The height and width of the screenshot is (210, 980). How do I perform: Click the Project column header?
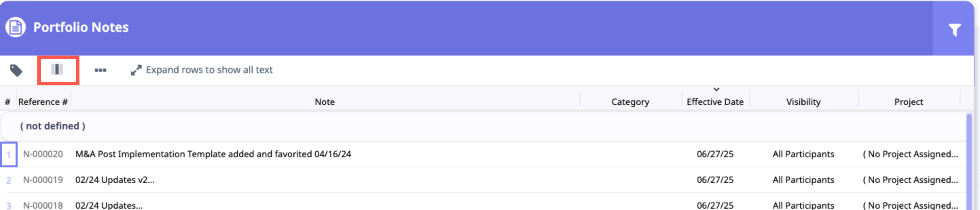click(x=908, y=102)
